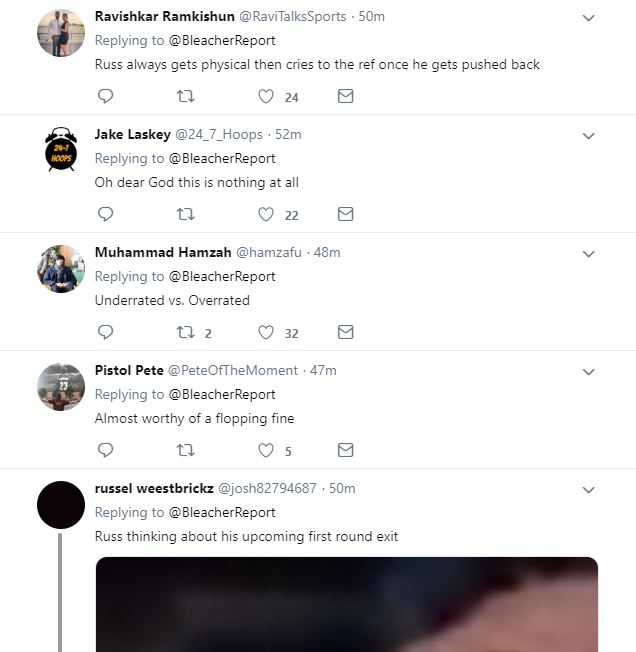Reply to Ravishkar Ramkishun's tweet
The height and width of the screenshot is (652, 636).
105,96
